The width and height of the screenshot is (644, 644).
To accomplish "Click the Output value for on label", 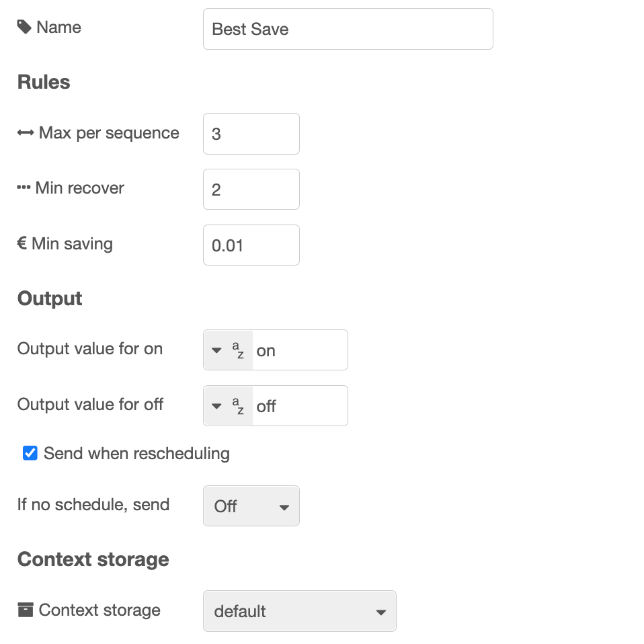I will [90, 349].
